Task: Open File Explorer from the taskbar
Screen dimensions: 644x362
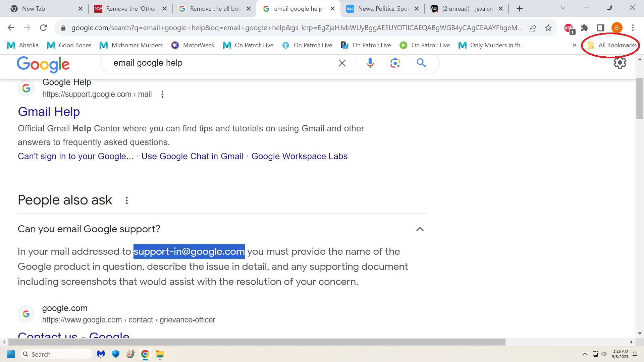Action: (160, 354)
